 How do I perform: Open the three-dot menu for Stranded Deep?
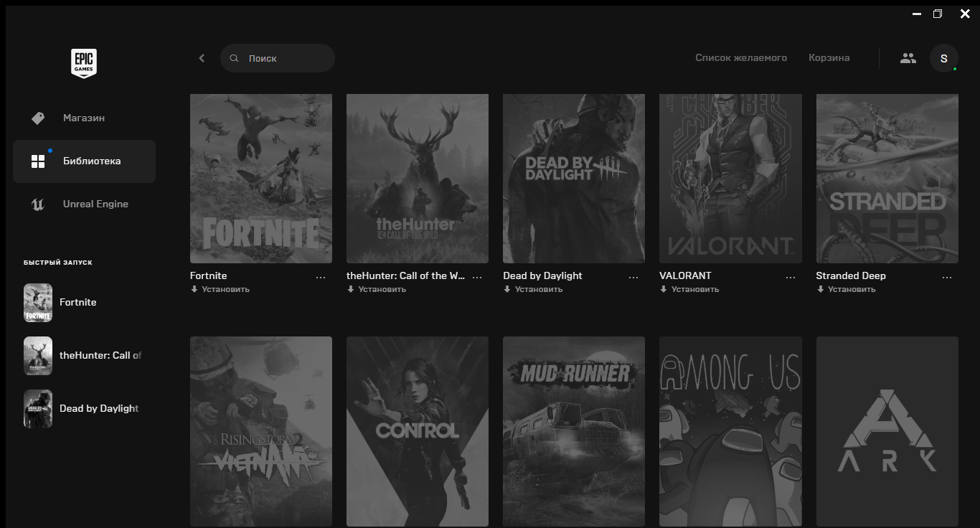947,277
